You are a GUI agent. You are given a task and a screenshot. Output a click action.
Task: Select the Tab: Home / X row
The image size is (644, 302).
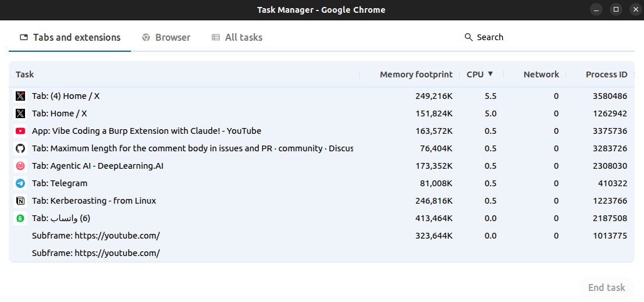click(322, 113)
